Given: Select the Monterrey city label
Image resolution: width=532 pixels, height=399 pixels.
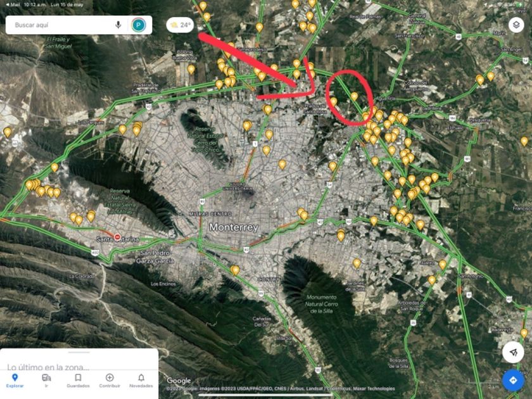Looking at the screenshot, I should [x=234, y=227].
